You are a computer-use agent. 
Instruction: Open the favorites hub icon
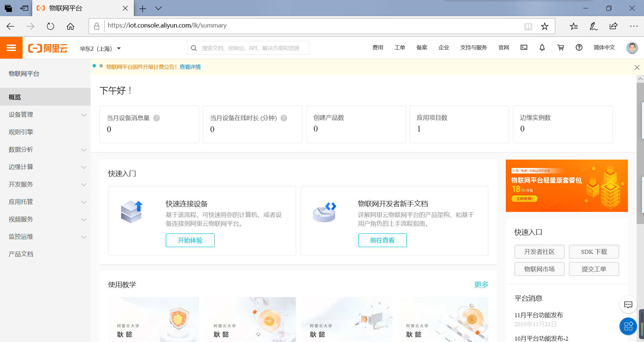574,26
